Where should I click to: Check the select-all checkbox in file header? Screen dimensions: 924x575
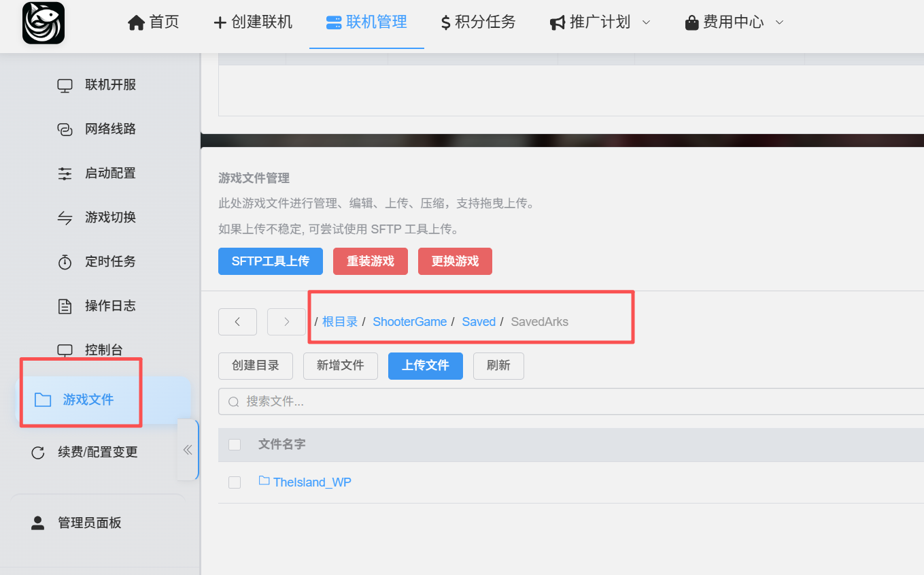point(235,445)
